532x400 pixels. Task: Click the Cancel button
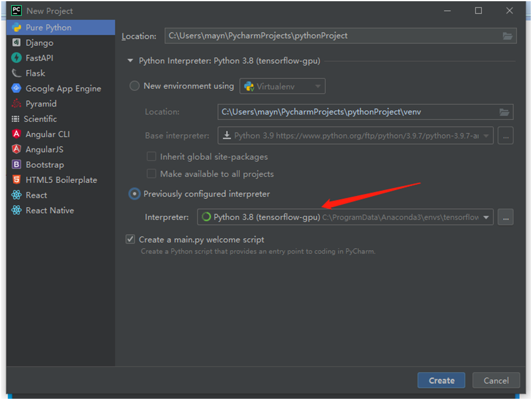(x=496, y=380)
